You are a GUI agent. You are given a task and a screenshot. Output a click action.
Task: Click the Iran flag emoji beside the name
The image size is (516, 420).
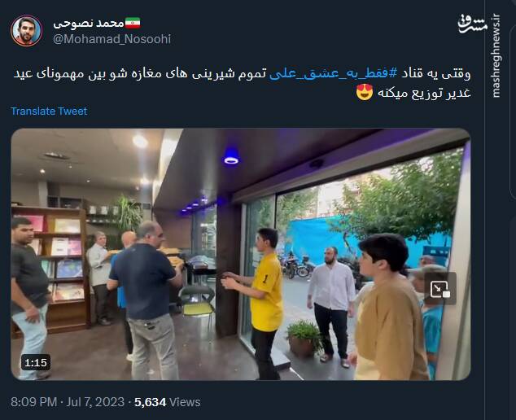pos(133,23)
